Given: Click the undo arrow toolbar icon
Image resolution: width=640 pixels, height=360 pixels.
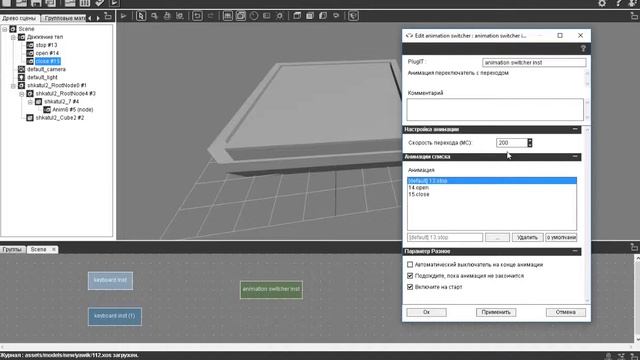Looking at the screenshot, I should 197,16.
